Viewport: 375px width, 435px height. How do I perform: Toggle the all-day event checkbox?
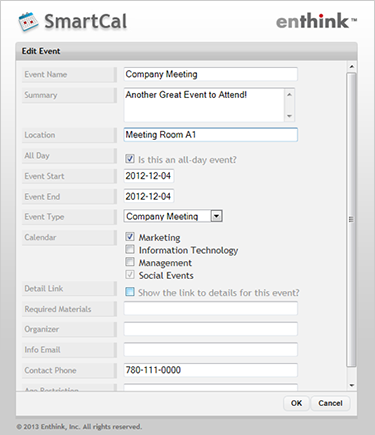130,159
